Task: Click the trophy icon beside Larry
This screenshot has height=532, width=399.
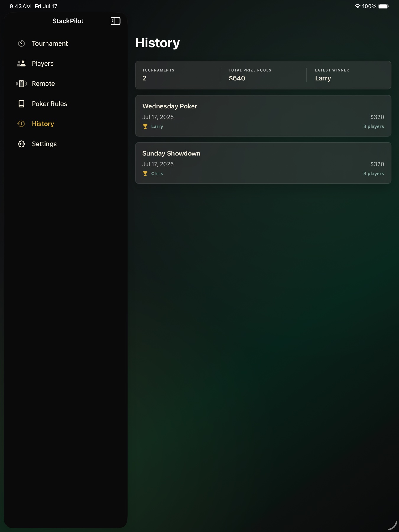Action: pyautogui.click(x=145, y=126)
